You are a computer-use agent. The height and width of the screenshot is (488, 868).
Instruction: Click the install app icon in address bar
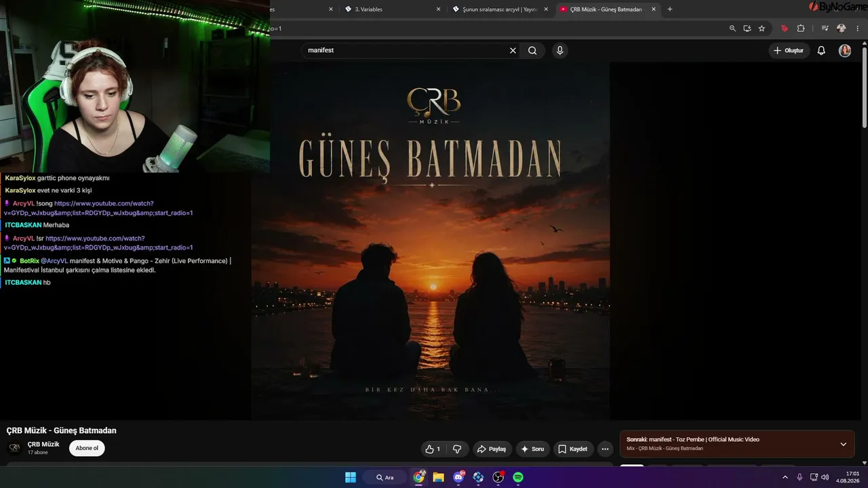747,28
